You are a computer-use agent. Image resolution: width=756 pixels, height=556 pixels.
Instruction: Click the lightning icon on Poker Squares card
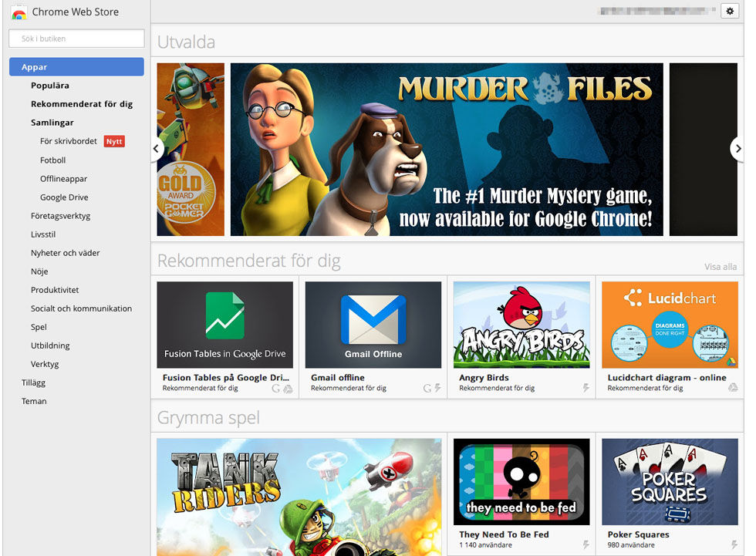click(x=734, y=545)
